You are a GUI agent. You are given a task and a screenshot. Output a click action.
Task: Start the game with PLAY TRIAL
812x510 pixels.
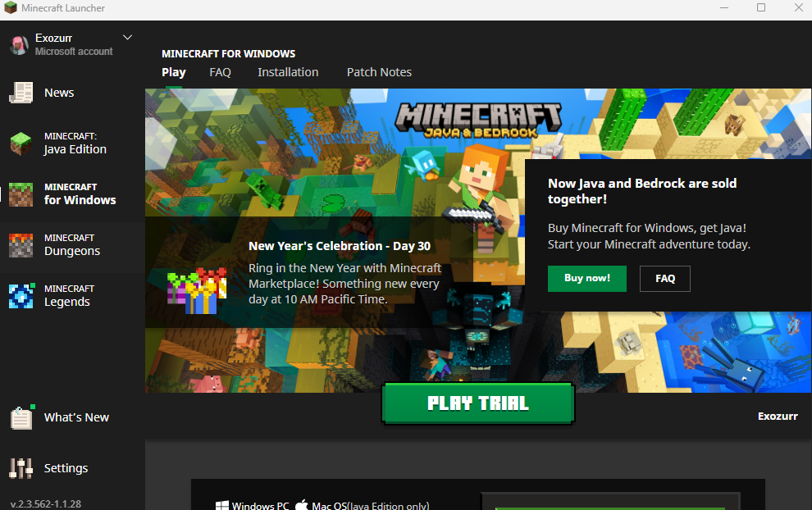pos(478,403)
